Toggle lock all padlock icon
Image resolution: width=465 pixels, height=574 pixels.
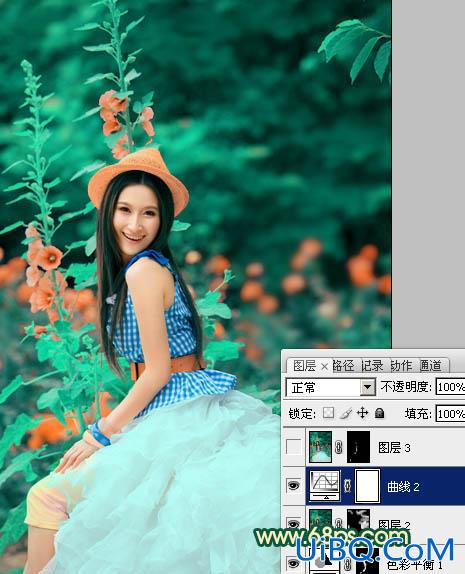(380, 413)
